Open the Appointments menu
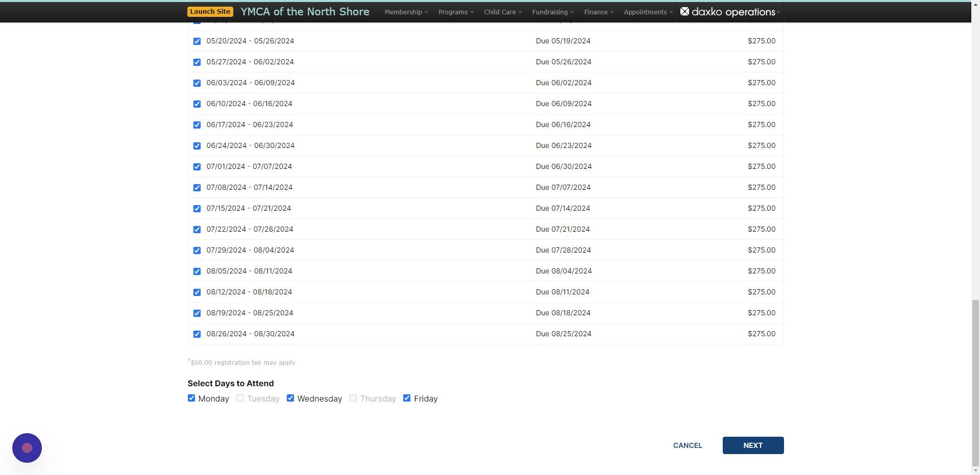Image resolution: width=980 pixels, height=475 pixels. (647, 12)
